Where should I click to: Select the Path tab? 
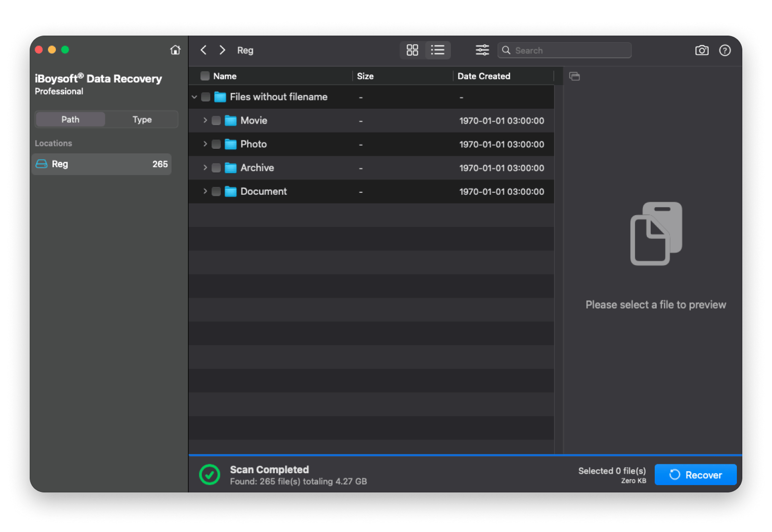[70, 119]
